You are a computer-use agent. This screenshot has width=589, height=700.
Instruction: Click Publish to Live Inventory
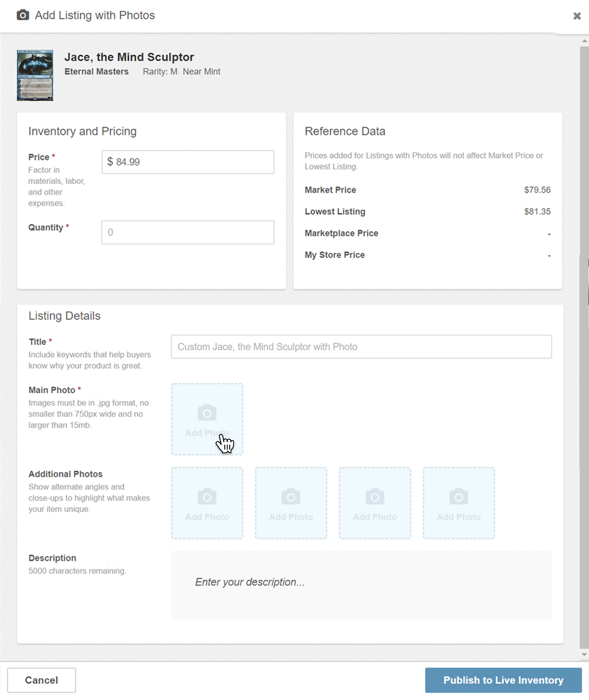point(504,680)
